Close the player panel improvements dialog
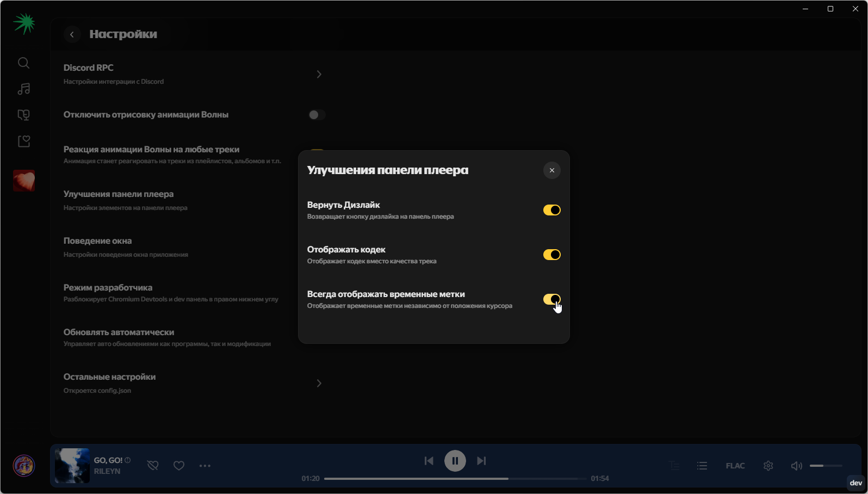The image size is (868, 494). point(551,170)
